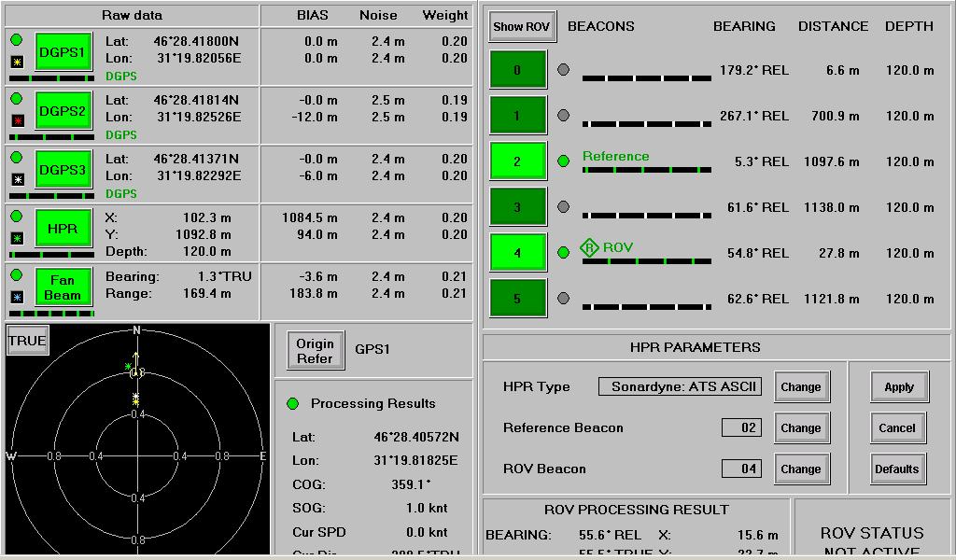Click the green status light next to beacon 2
The width and height of the screenshot is (956, 560).
point(563,161)
